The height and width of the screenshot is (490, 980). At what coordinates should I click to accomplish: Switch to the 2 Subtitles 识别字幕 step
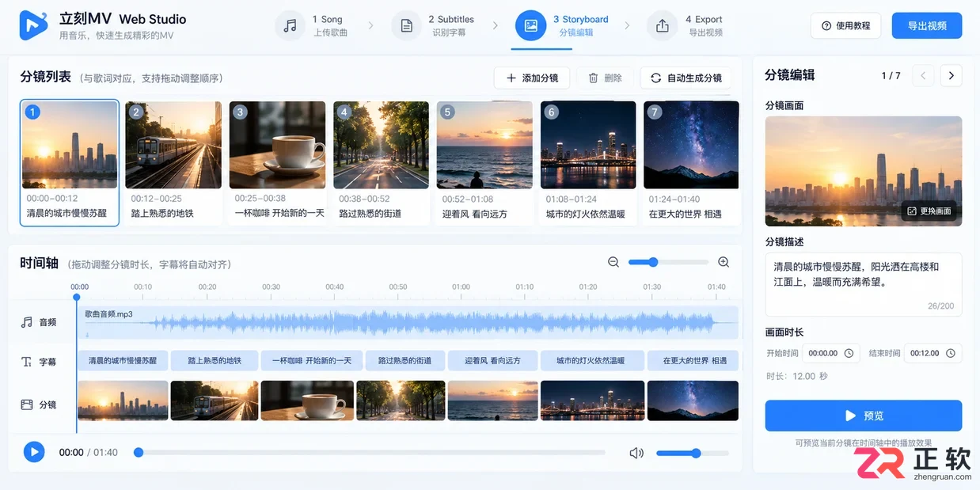(450, 25)
